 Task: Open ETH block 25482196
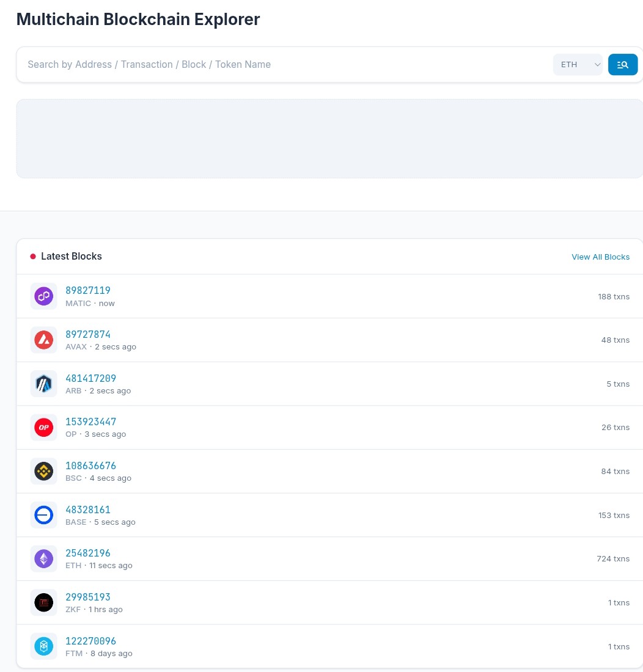[x=88, y=553]
